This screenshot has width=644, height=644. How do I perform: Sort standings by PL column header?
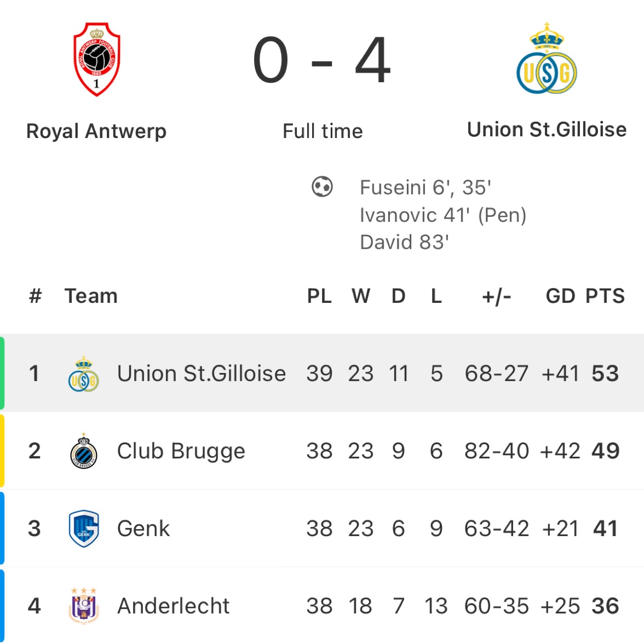[320, 296]
